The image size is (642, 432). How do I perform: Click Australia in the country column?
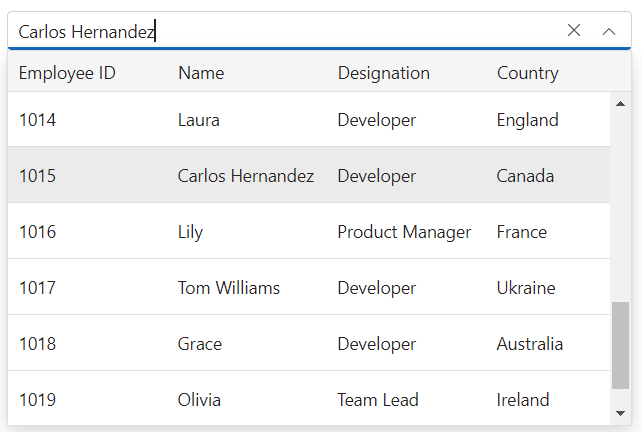coord(529,344)
